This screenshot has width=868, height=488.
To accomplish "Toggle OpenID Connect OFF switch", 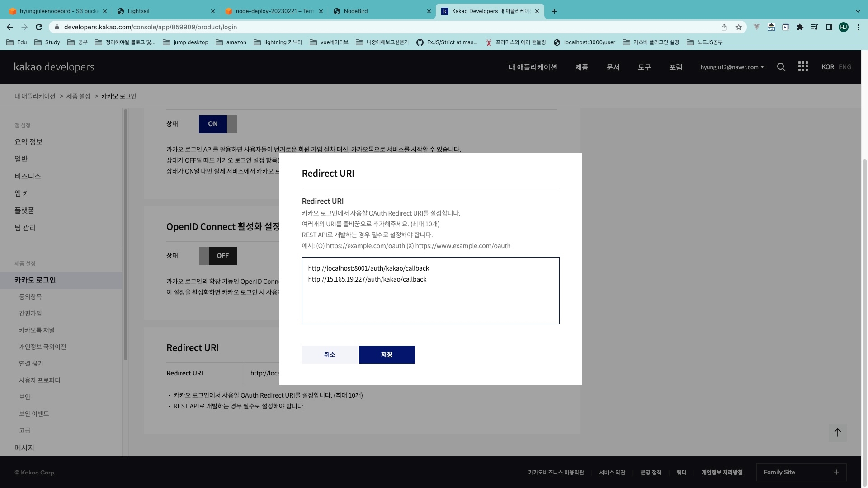I will pos(217,256).
